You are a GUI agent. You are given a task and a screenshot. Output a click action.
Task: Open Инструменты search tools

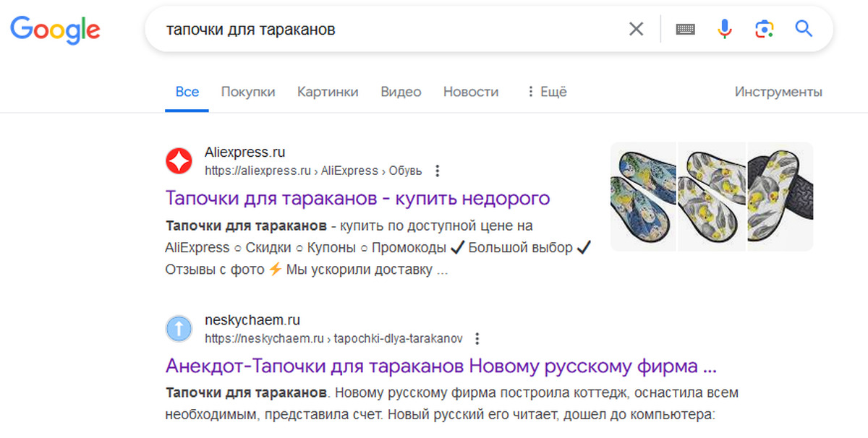[778, 92]
